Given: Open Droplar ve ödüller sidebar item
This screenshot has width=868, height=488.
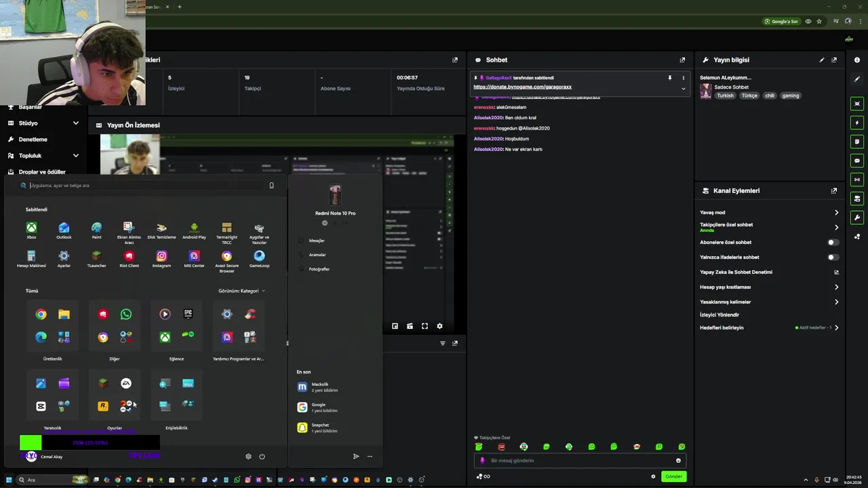Looking at the screenshot, I should click(43, 172).
